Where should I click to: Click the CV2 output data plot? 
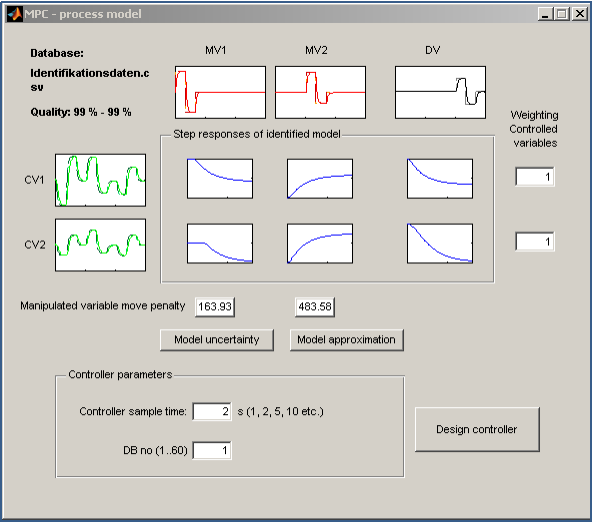pyautogui.click(x=100, y=245)
